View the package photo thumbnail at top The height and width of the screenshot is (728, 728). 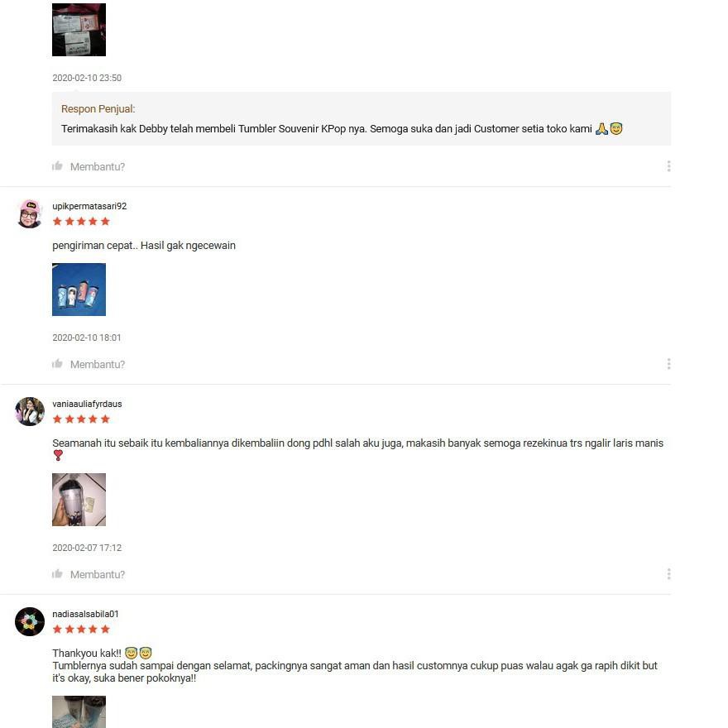pos(79,30)
